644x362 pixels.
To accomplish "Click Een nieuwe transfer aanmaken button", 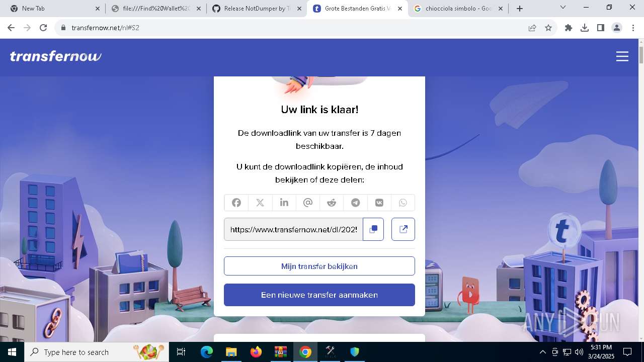I will tap(319, 295).
